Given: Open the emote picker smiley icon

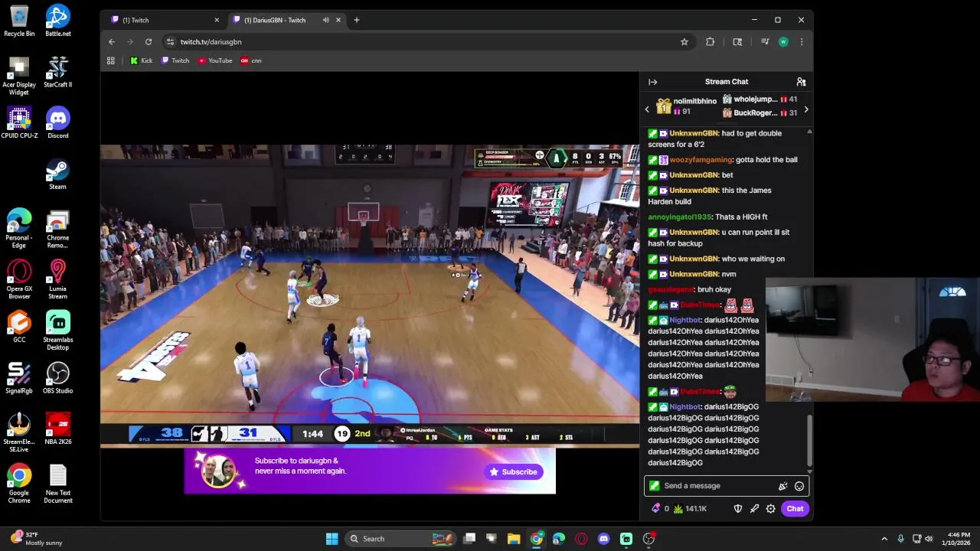Looking at the screenshot, I should (x=799, y=486).
